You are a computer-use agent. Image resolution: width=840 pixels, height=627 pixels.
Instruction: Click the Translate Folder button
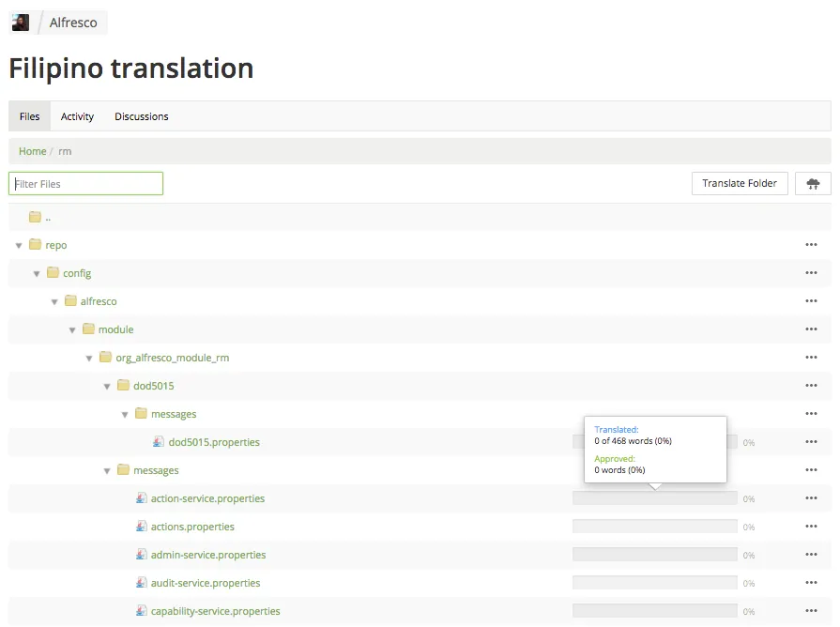pos(740,183)
